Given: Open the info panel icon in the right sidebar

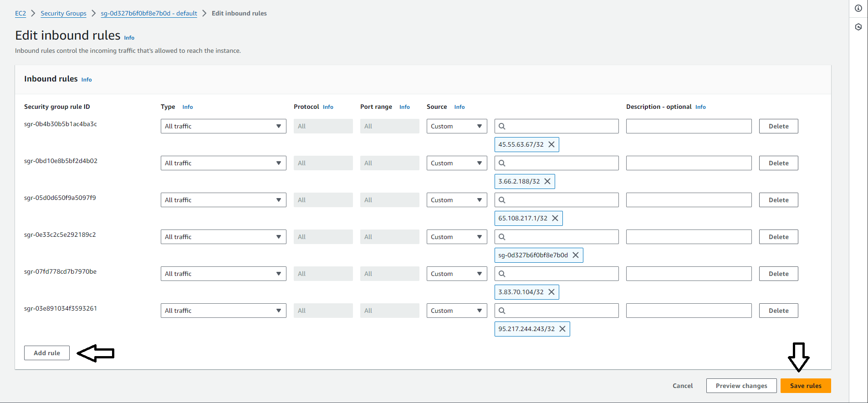Looking at the screenshot, I should click(858, 8).
